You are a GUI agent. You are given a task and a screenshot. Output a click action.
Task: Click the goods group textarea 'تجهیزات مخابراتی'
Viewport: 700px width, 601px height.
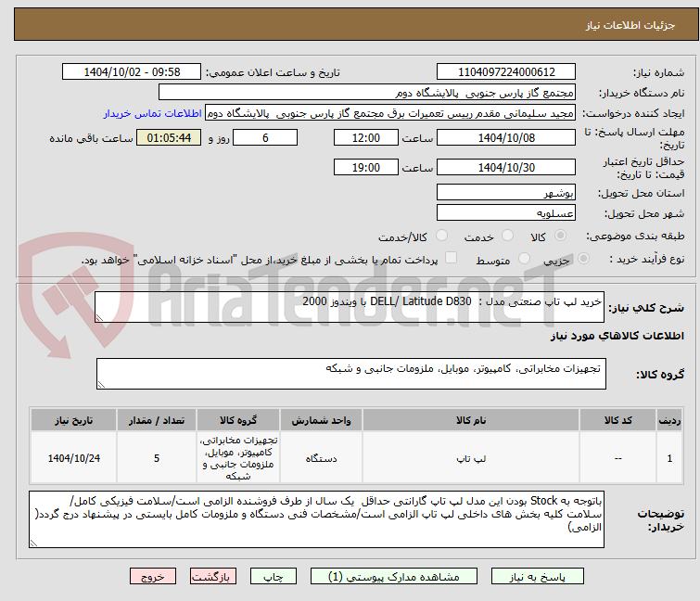point(350,374)
